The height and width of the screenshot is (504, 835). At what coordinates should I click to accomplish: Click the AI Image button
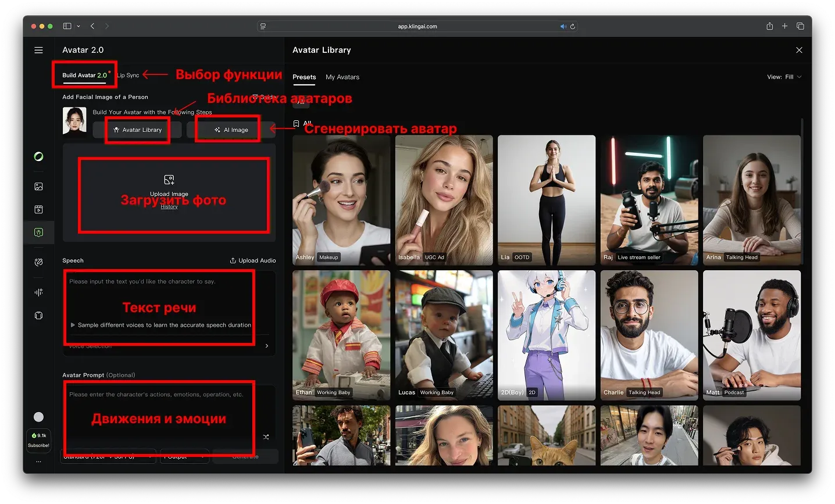pyautogui.click(x=231, y=130)
